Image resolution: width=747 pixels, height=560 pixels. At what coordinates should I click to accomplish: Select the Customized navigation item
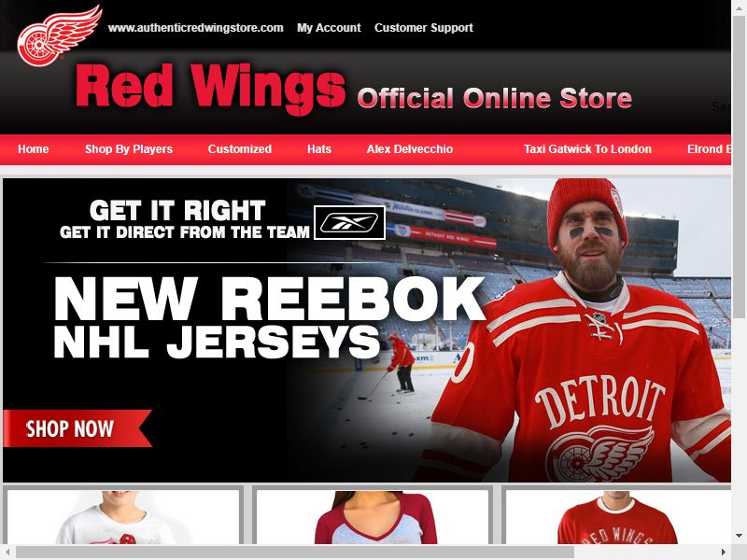[x=240, y=149]
